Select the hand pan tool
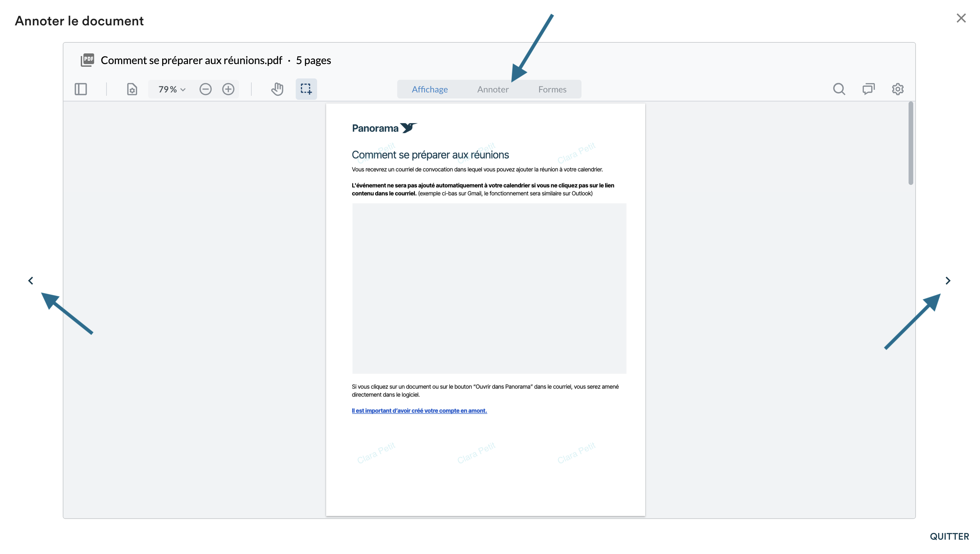This screenshot has height=554, width=980. point(277,89)
